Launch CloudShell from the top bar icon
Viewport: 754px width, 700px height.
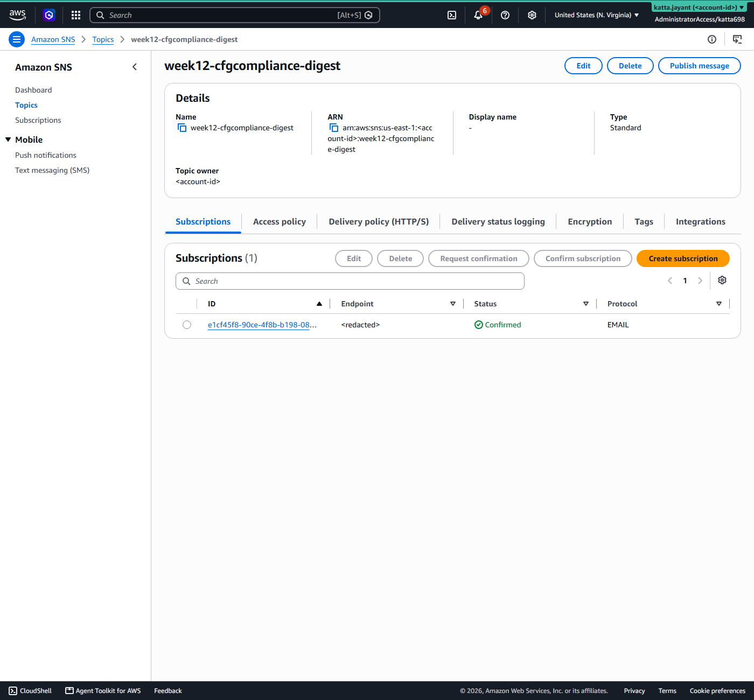(452, 15)
